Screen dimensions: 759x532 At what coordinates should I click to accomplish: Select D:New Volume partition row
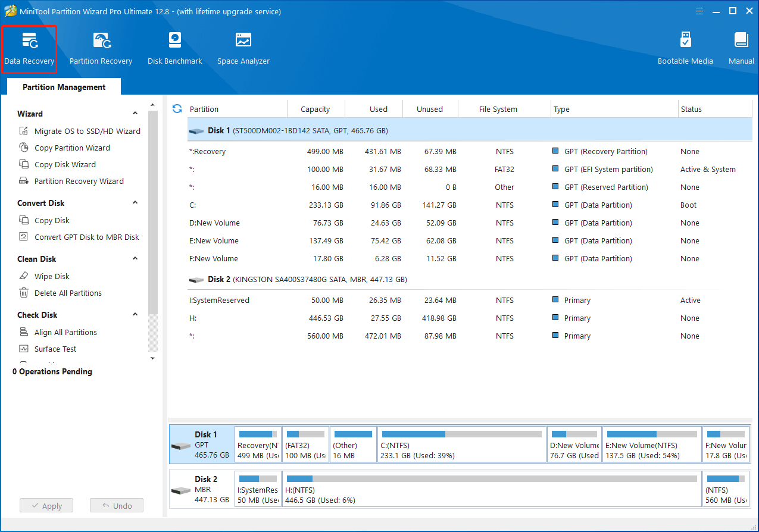[470, 223]
